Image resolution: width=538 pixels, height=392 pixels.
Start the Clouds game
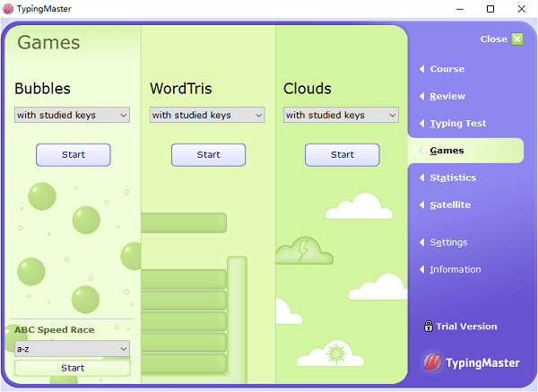[x=343, y=154]
